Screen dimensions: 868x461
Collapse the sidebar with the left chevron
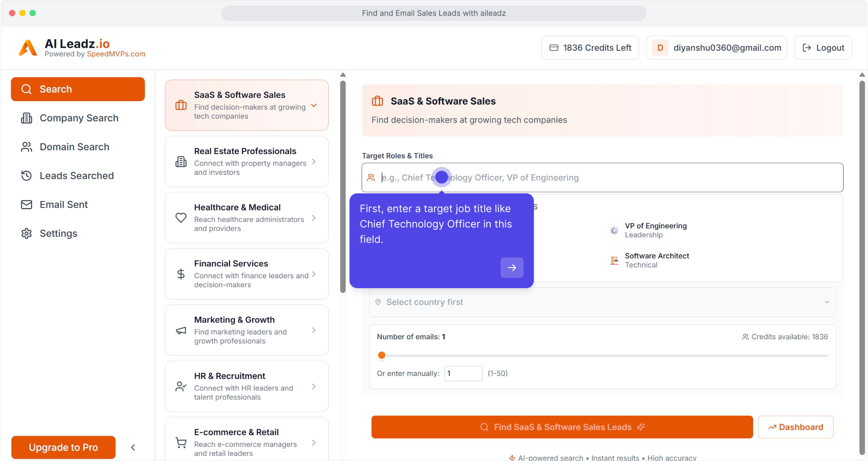133,447
